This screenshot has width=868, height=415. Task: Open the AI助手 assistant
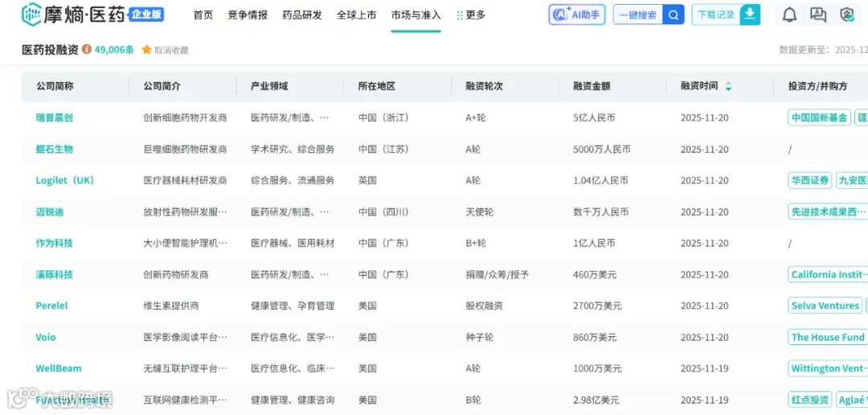tap(577, 15)
